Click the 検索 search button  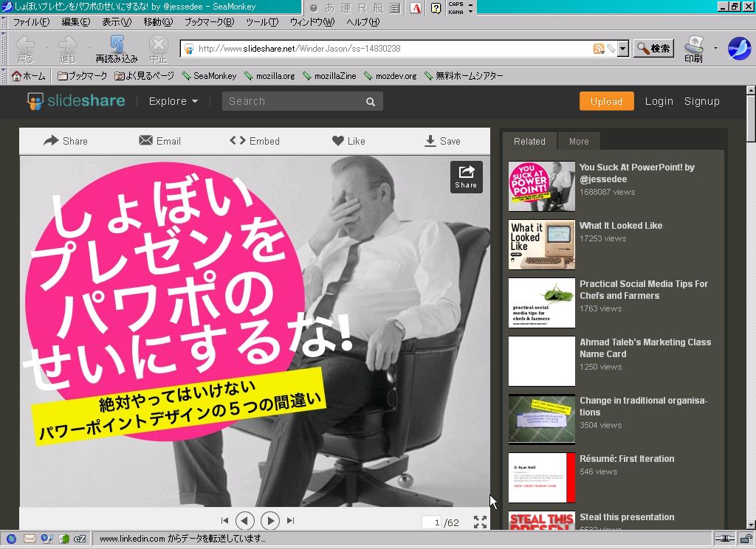coord(653,48)
